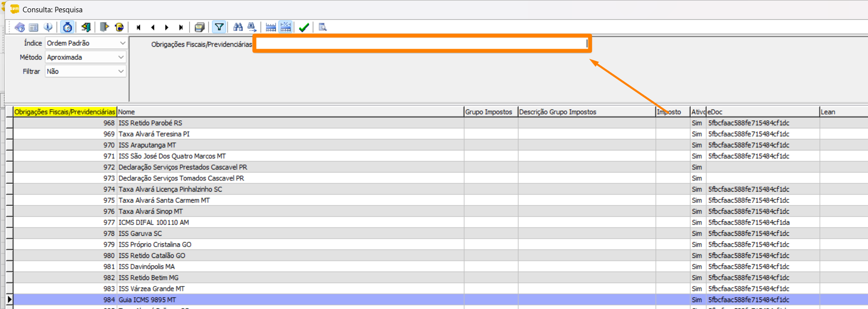
Task: Toggle the highlighted grid layout button
Action: coord(286,28)
